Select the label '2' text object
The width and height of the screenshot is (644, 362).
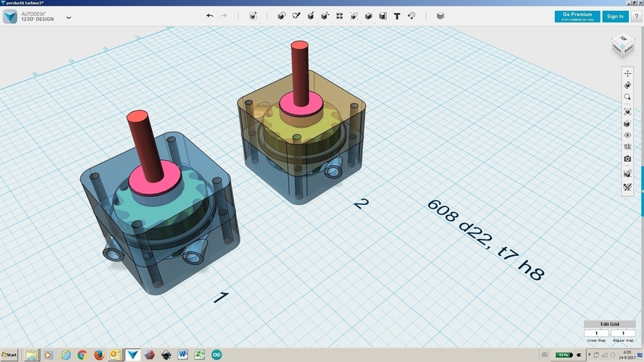pos(361,203)
